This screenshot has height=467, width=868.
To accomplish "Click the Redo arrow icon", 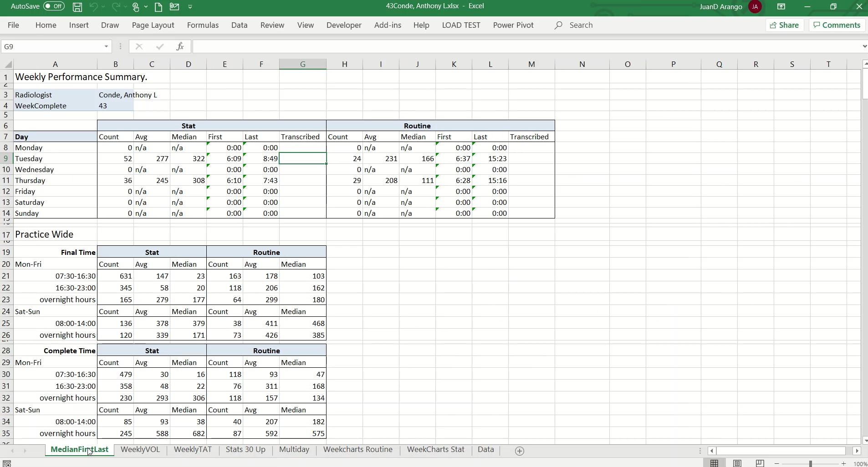I will (116, 7).
